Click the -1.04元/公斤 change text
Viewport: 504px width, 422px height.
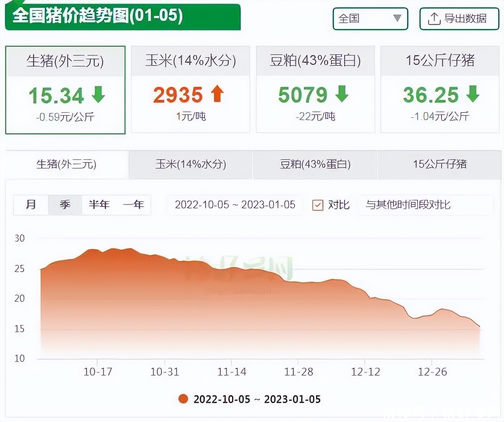tap(440, 116)
